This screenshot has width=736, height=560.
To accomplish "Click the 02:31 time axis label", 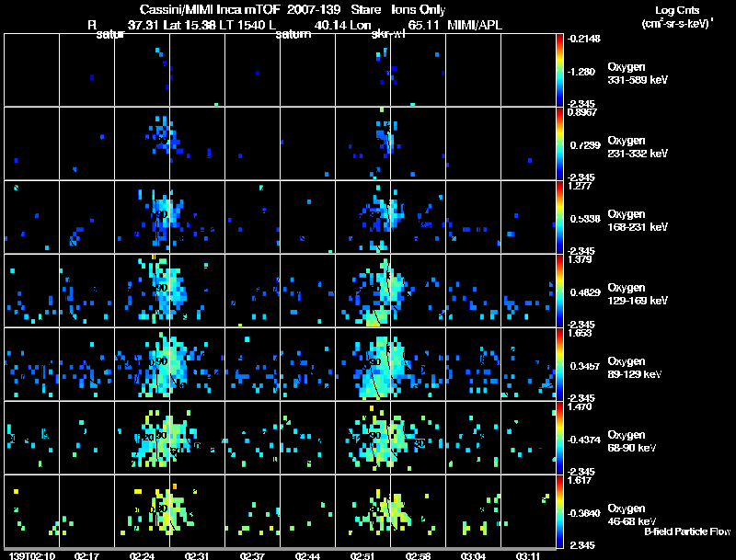I will (x=197, y=555).
